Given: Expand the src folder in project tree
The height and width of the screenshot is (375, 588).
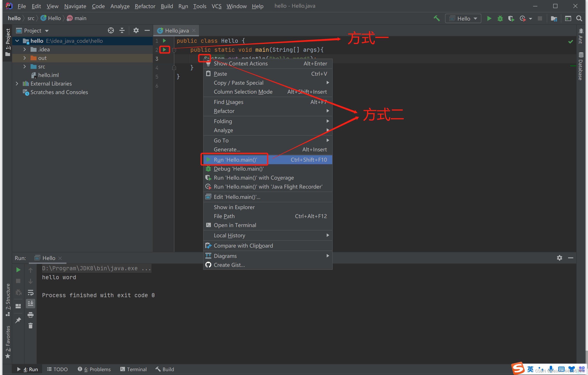Looking at the screenshot, I should [25, 66].
